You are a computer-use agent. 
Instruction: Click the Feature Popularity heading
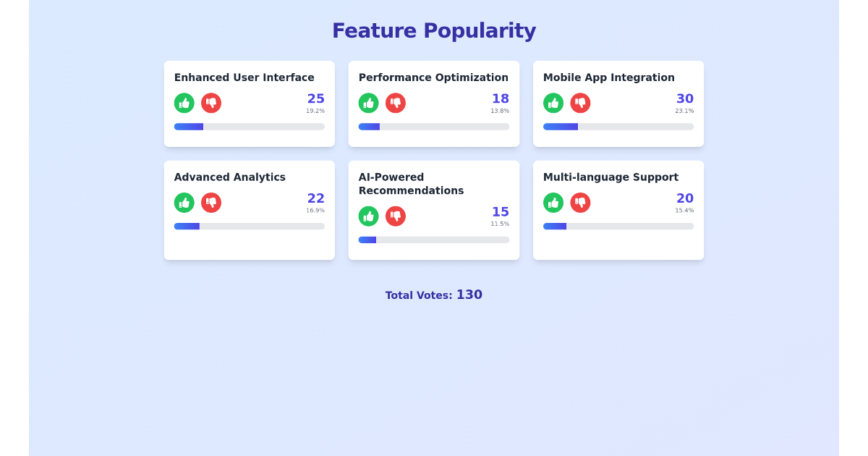click(434, 30)
